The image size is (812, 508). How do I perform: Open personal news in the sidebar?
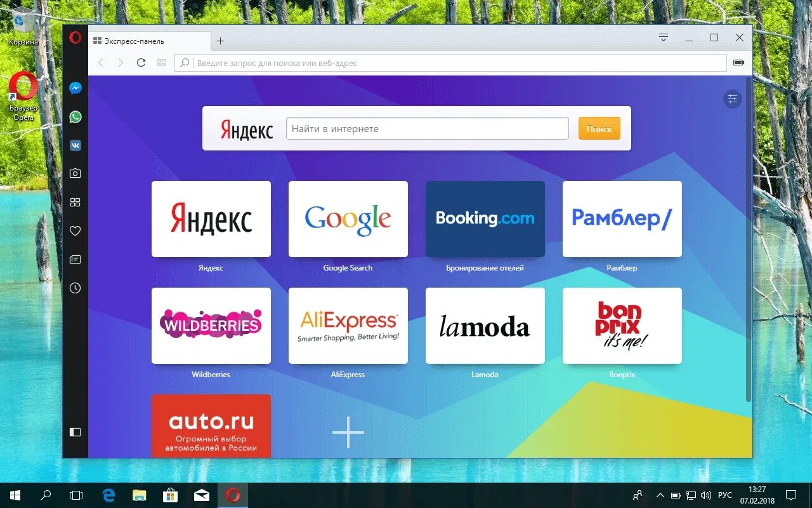coord(75,259)
